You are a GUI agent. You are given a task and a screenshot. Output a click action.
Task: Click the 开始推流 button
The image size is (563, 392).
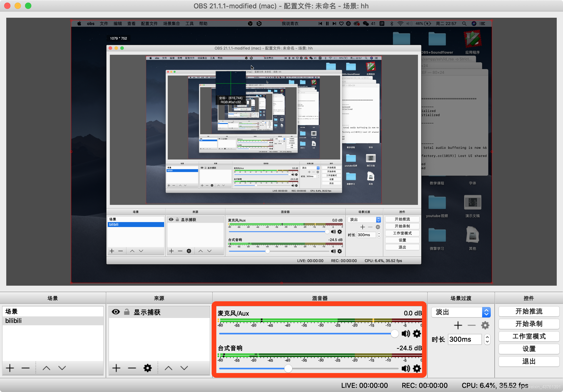pos(529,311)
